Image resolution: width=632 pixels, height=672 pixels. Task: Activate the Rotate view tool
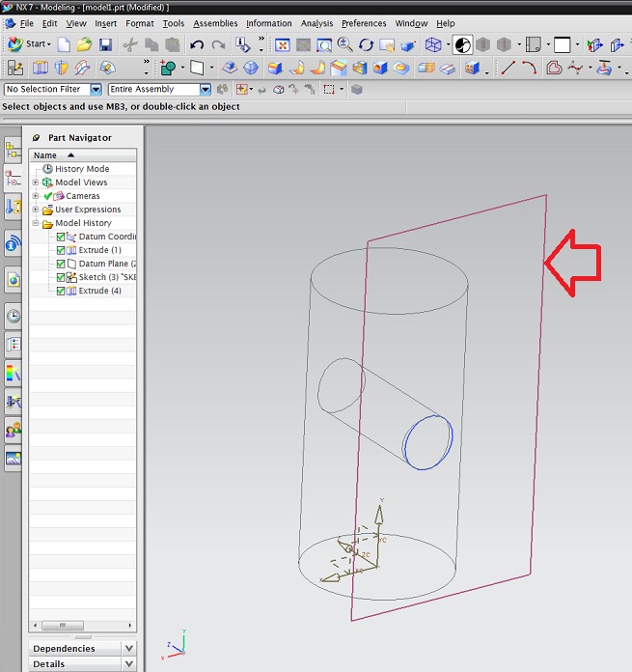coord(366,44)
